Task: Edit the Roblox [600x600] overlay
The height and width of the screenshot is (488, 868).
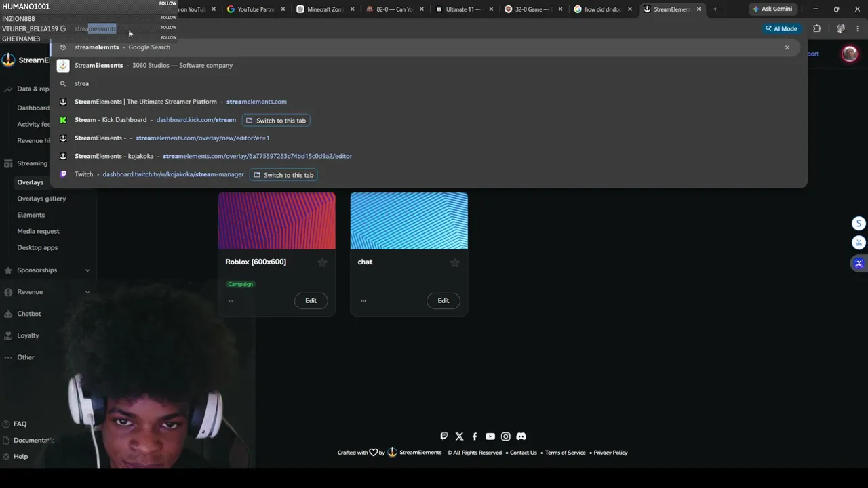Action: pyautogui.click(x=311, y=300)
